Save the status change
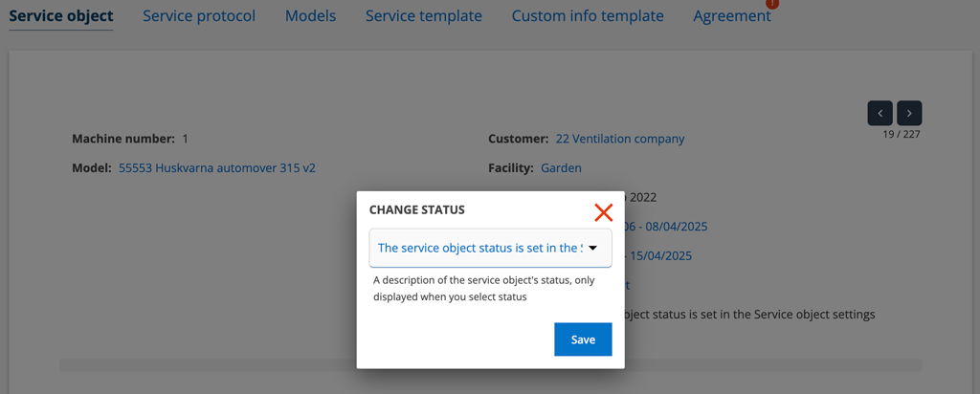Viewport: 980px width, 394px height. point(583,339)
